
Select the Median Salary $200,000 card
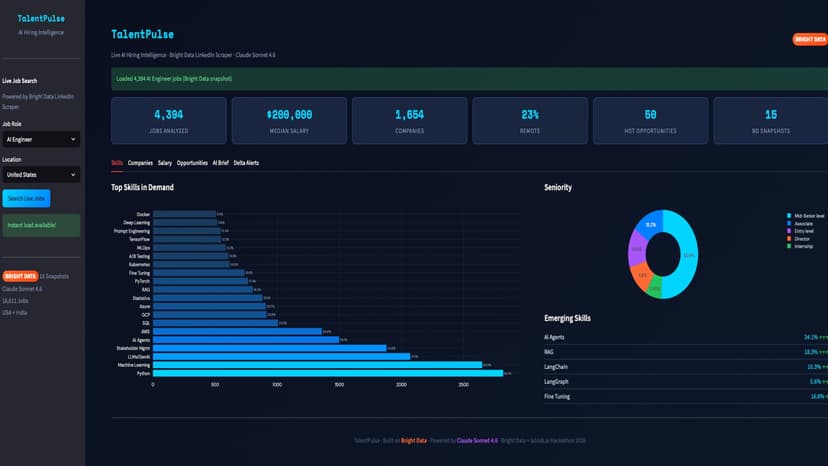coord(289,121)
